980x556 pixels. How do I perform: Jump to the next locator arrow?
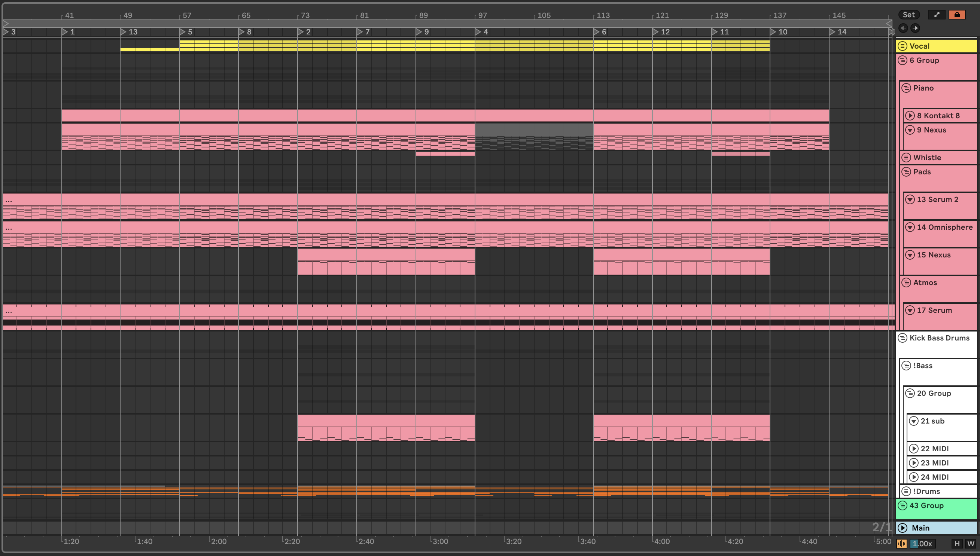[915, 28]
